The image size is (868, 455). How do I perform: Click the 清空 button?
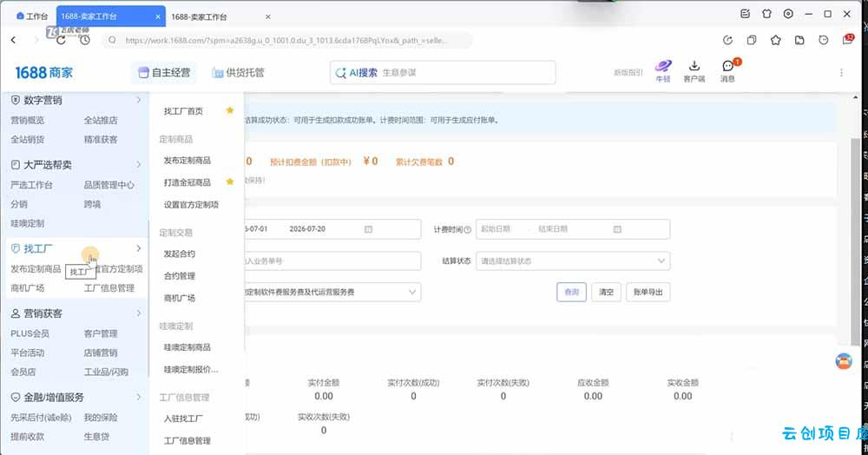tap(606, 292)
